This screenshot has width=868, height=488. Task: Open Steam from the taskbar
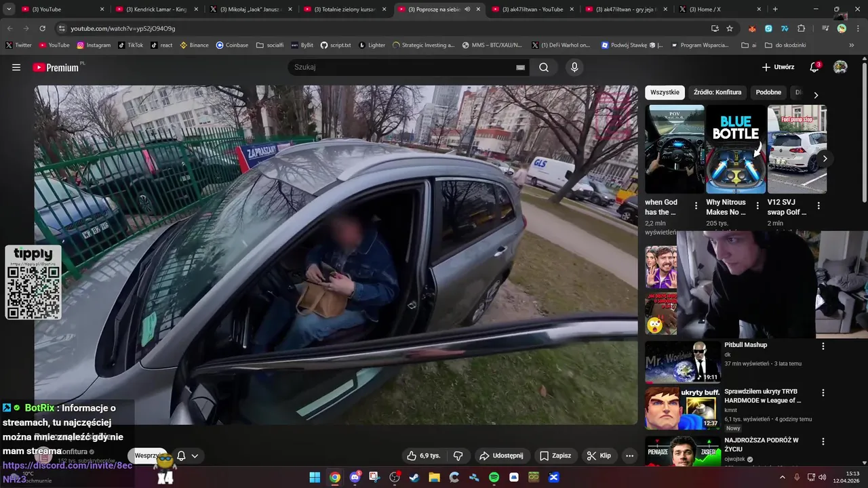(x=414, y=477)
